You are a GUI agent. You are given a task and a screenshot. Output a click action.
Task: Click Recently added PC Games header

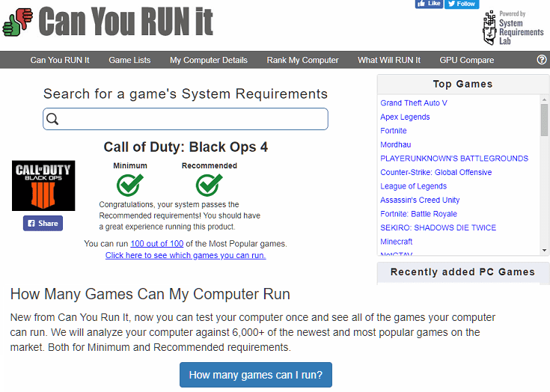click(462, 272)
